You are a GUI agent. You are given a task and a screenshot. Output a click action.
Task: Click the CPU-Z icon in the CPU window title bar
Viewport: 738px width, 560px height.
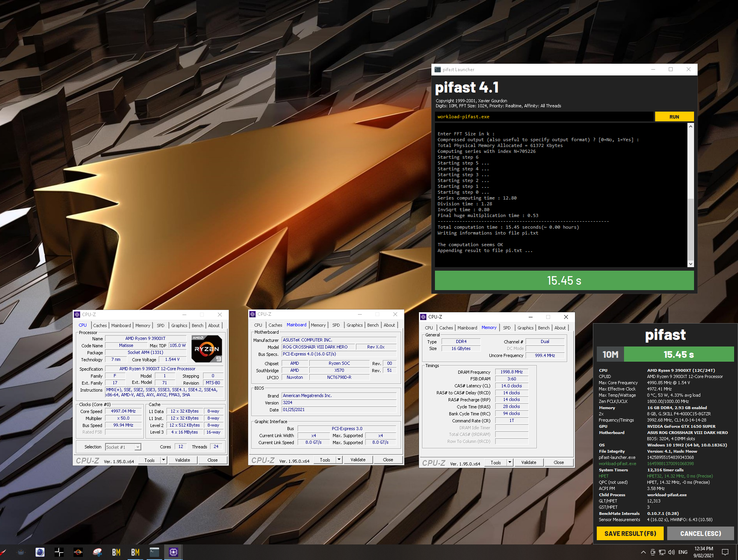pyautogui.click(x=77, y=315)
